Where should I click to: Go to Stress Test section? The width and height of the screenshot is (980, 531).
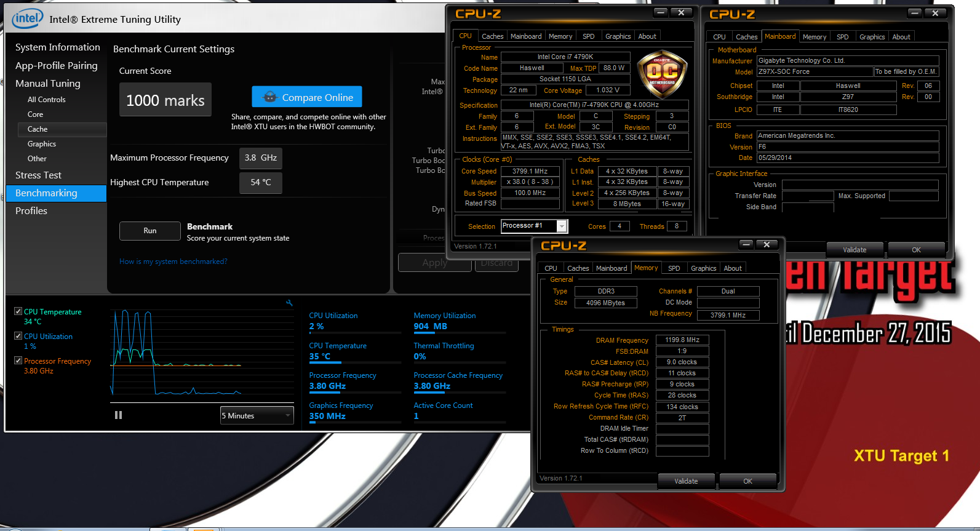[38, 175]
